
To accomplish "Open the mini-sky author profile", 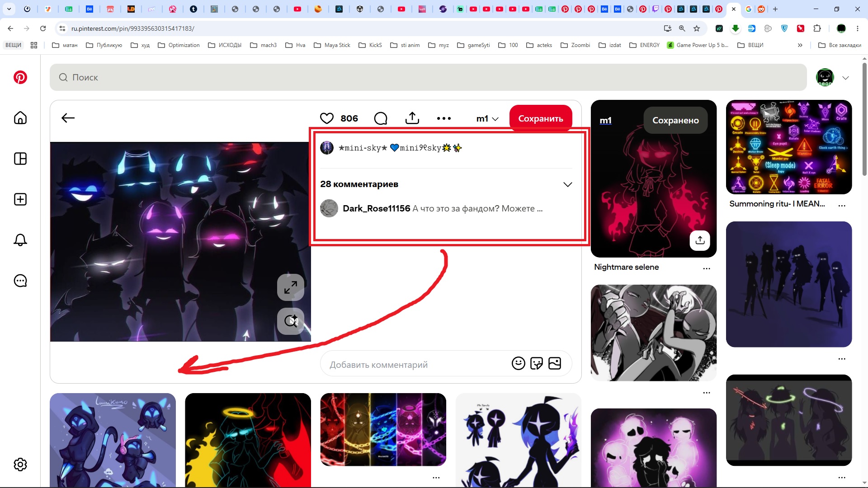I will [x=400, y=148].
